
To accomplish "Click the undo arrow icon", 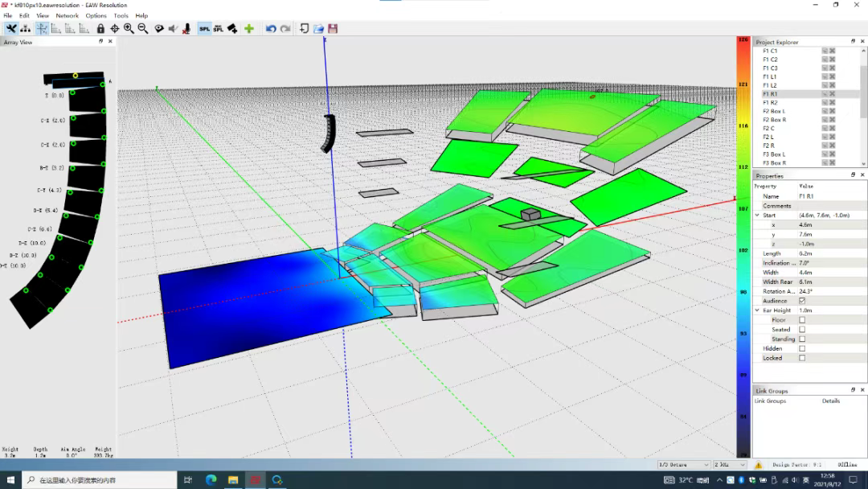I will (x=271, y=28).
